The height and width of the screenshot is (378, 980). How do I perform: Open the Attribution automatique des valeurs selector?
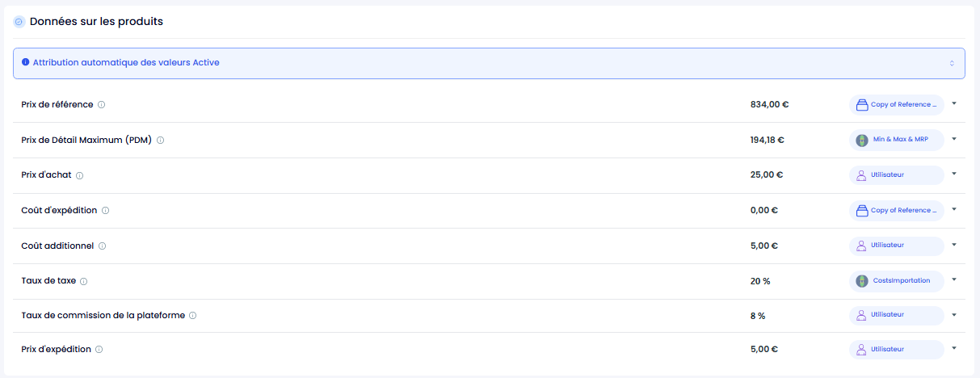(x=489, y=63)
